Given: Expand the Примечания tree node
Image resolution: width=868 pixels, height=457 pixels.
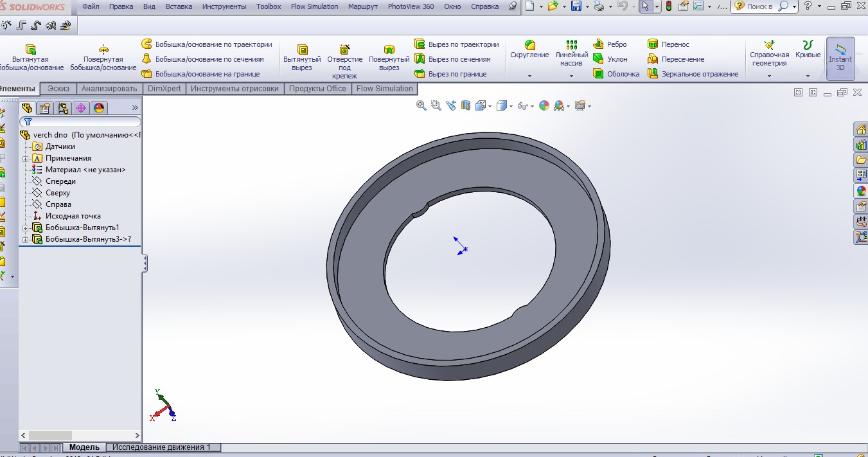Looking at the screenshot, I should pos(26,159).
